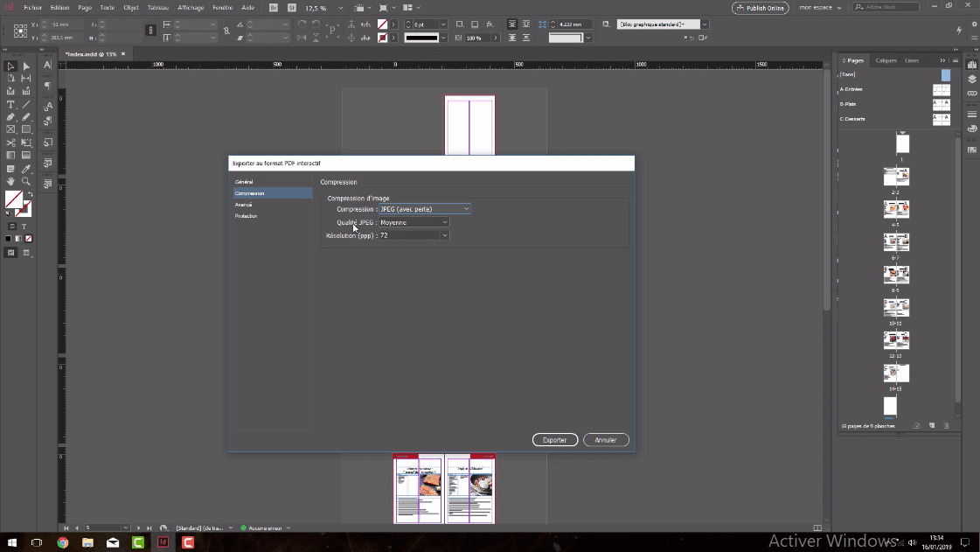Image resolution: width=980 pixels, height=552 pixels.
Task: Cancel the export with the Annuler button
Action: coord(606,440)
